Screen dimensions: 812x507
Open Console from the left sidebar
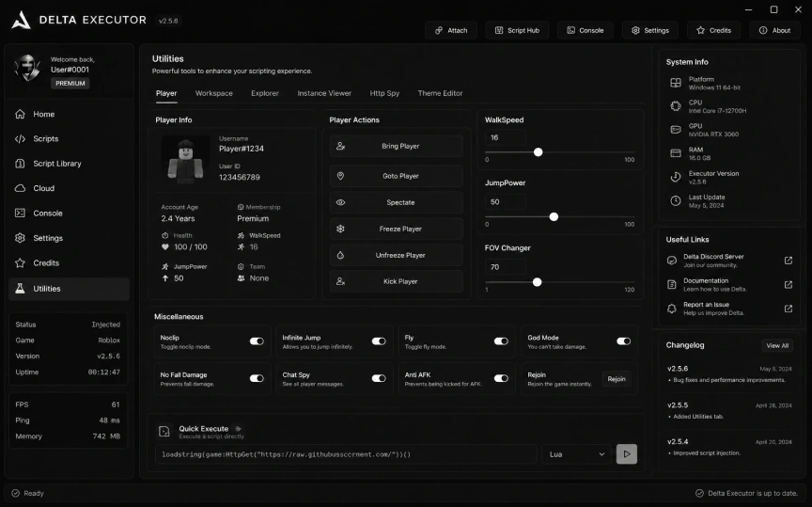(x=69, y=214)
